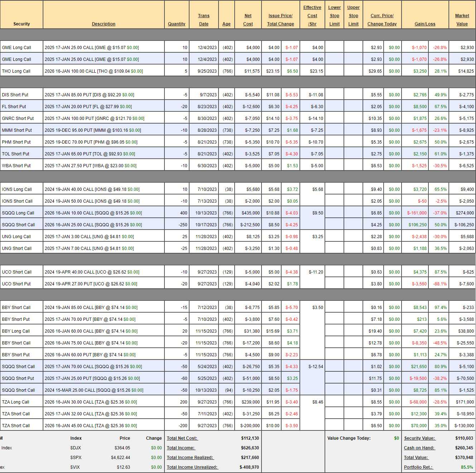Click the Total Income Unrealized link

[192, 467]
